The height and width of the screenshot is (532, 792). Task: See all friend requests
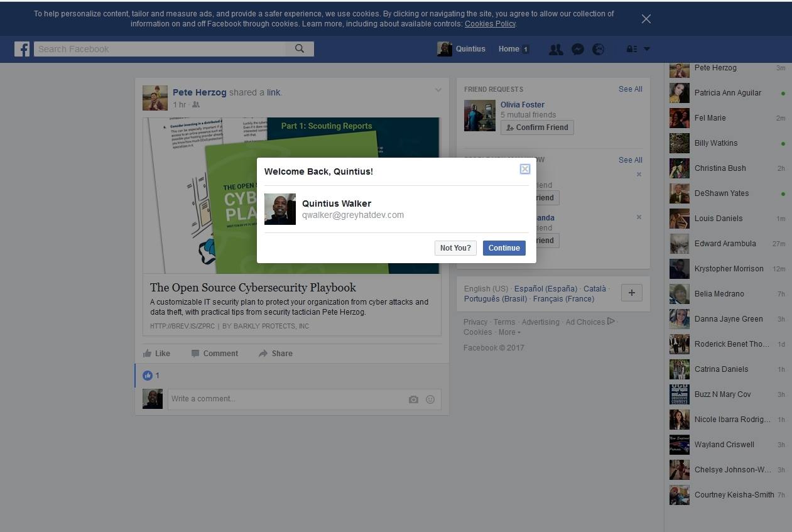(x=631, y=89)
